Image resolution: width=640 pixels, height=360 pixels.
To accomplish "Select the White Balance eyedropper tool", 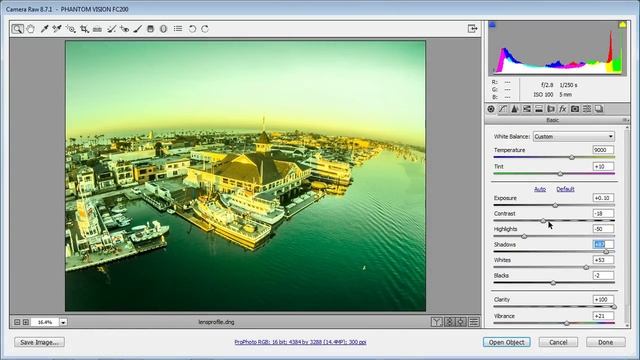I will point(44,29).
